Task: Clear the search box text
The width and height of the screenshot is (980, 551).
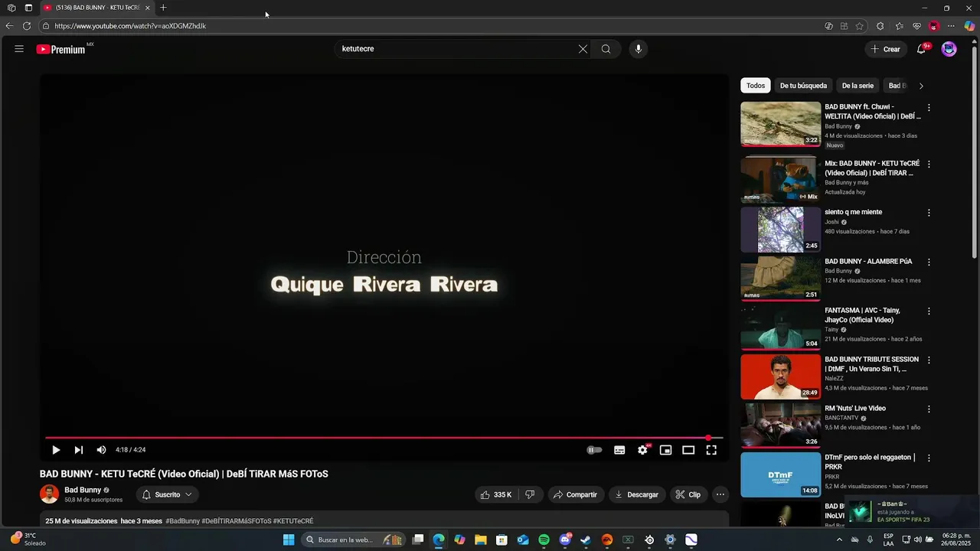Action: [x=583, y=49]
